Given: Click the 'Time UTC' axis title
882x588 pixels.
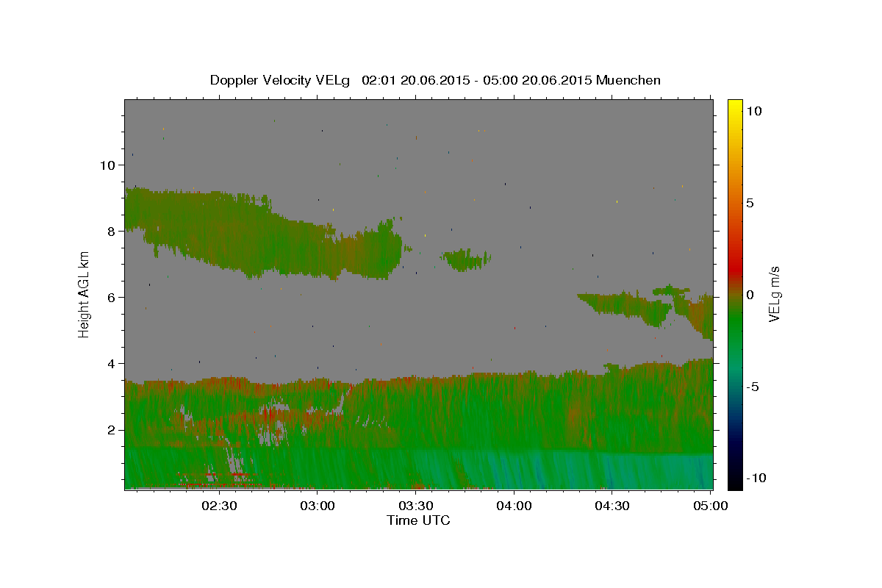Looking at the screenshot, I should click(x=418, y=520).
